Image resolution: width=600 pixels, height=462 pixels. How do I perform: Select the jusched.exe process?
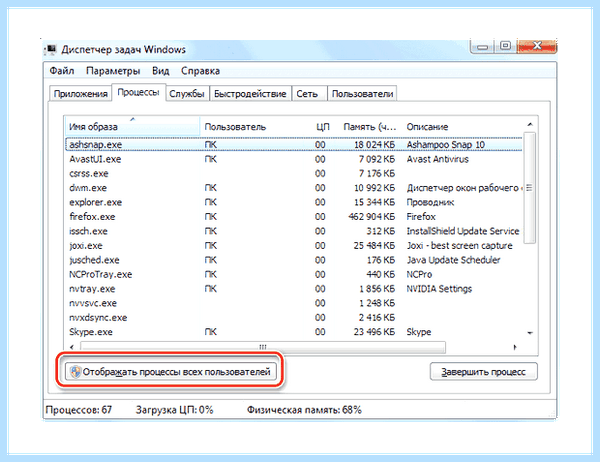coord(294,260)
